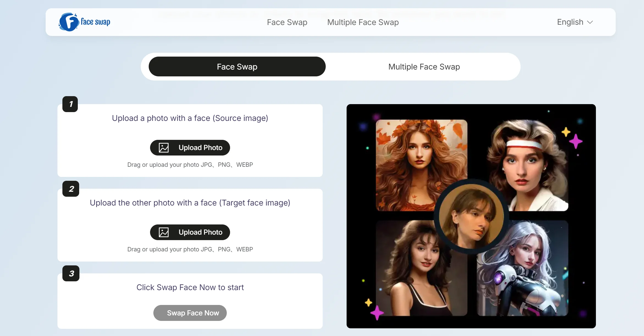Activate the Face Swap tab toggle
The height and width of the screenshot is (336, 644).
click(x=237, y=66)
